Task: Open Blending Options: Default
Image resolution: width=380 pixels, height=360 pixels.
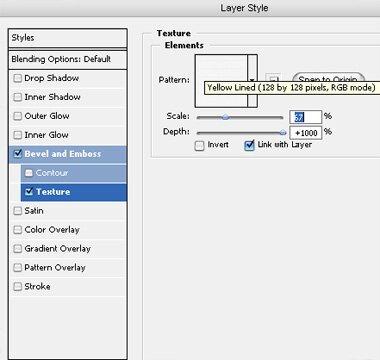Action: pos(68,59)
